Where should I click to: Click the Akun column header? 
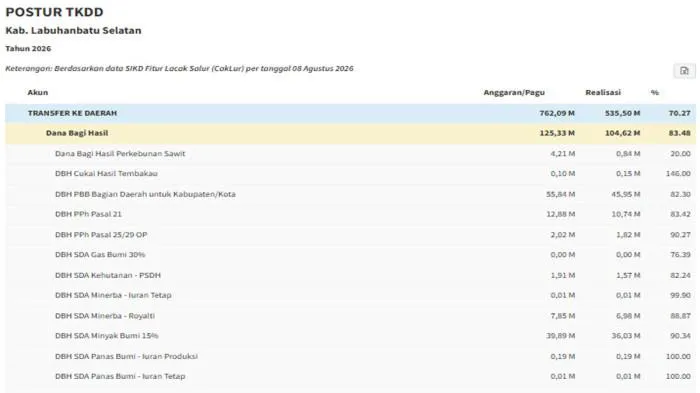(x=38, y=92)
